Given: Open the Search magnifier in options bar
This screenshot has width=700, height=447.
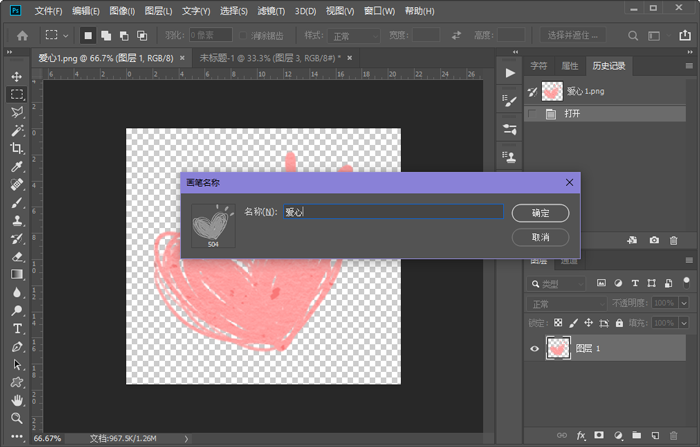Looking at the screenshot, I should point(633,36).
